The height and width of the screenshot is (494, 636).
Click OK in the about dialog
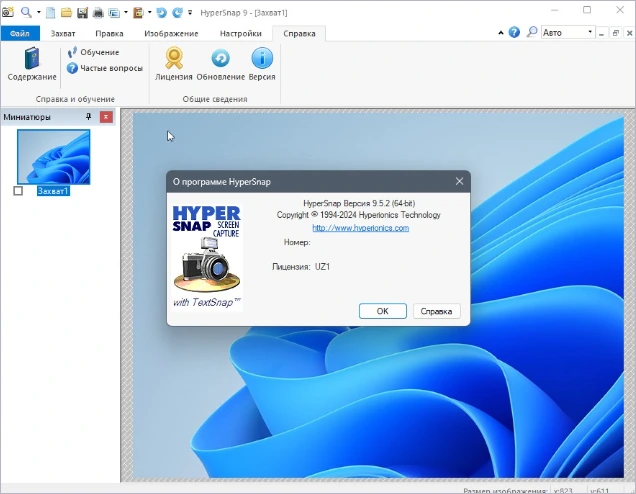382,311
